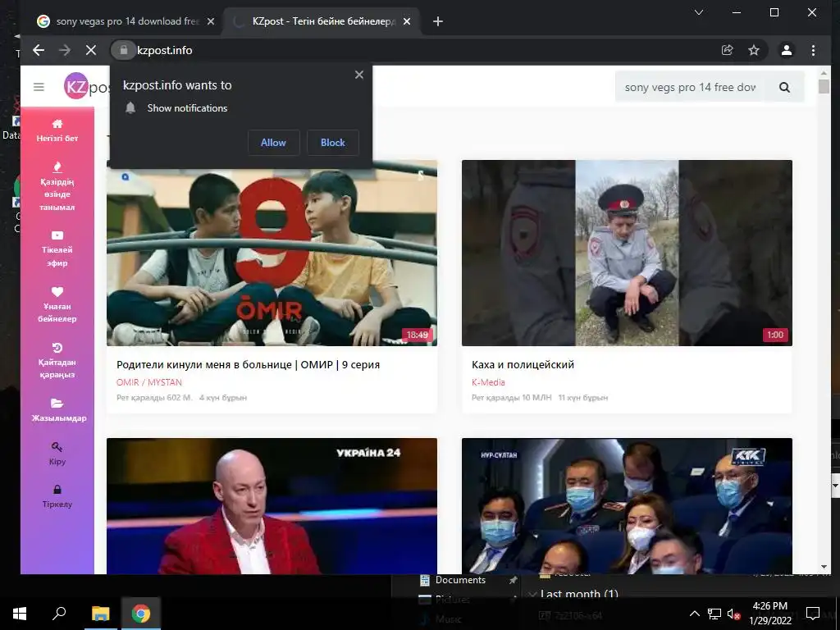Click the Кіру login key icon
The height and width of the screenshot is (630, 840).
click(57, 447)
